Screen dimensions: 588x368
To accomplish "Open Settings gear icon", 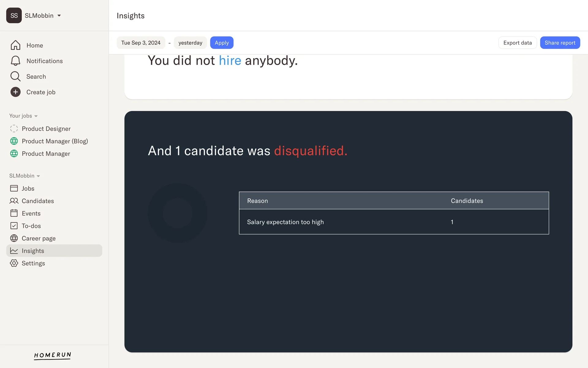I will [x=14, y=263].
